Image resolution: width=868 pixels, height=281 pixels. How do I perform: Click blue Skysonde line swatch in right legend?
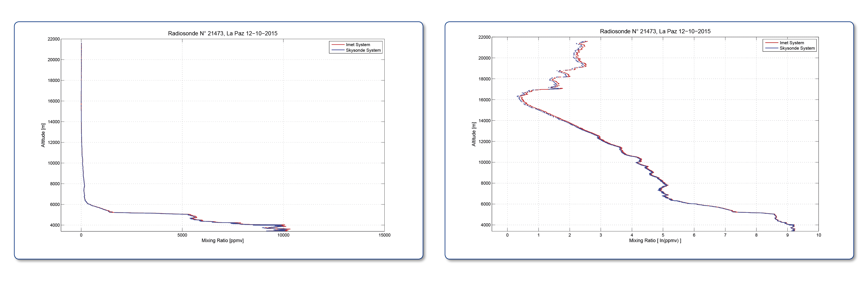click(772, 48)
